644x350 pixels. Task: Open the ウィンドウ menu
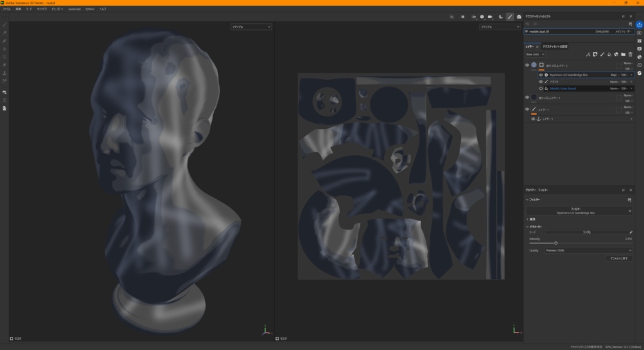(x=42, y=9)
